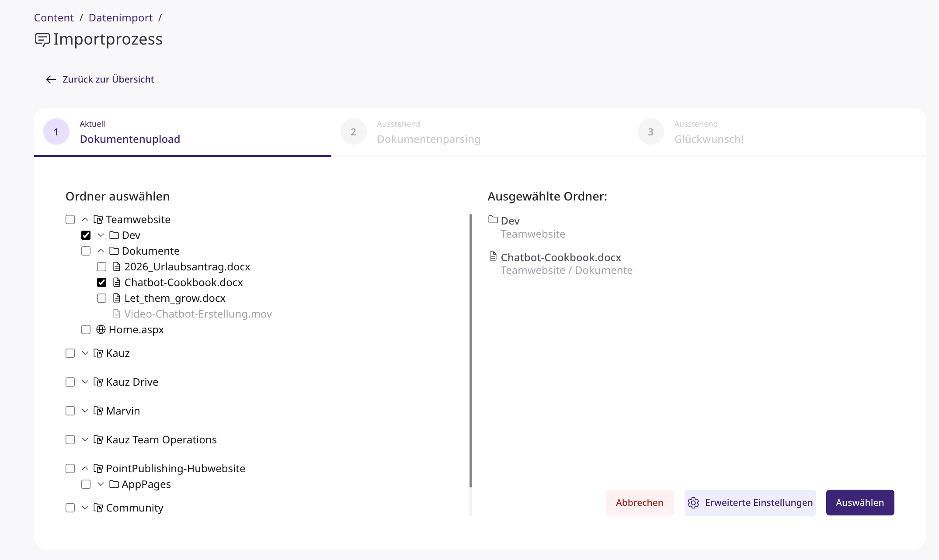Expand the Community node
The width and height of the screenshot is (939, 560).
pos(85,508)
